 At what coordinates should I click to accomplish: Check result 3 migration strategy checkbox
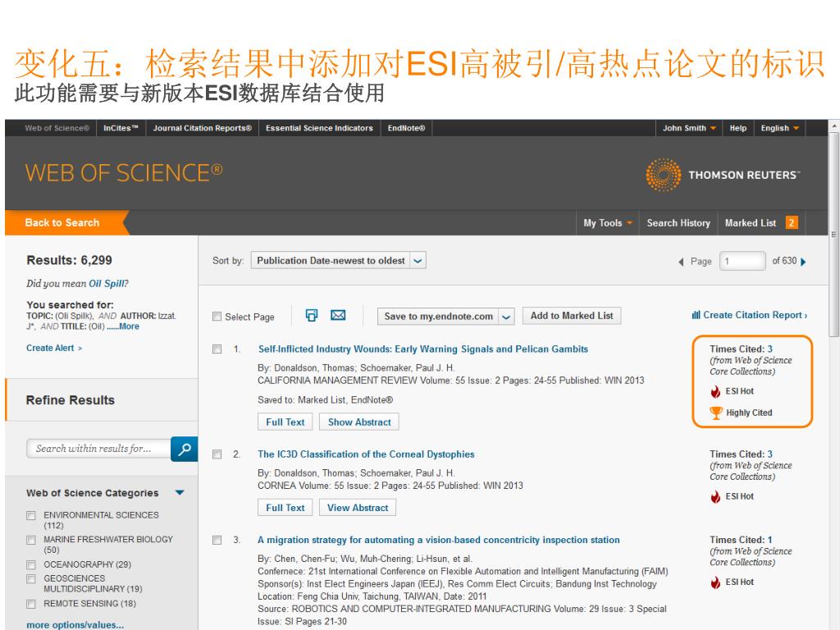coord(217,540)
